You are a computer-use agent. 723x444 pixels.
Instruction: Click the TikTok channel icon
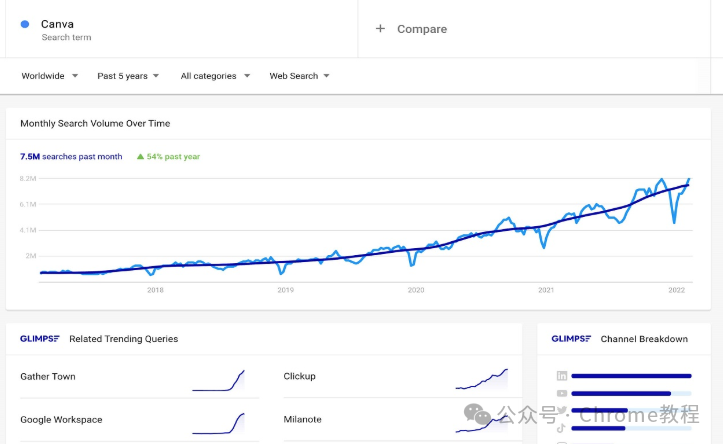(x=561, y=428)
